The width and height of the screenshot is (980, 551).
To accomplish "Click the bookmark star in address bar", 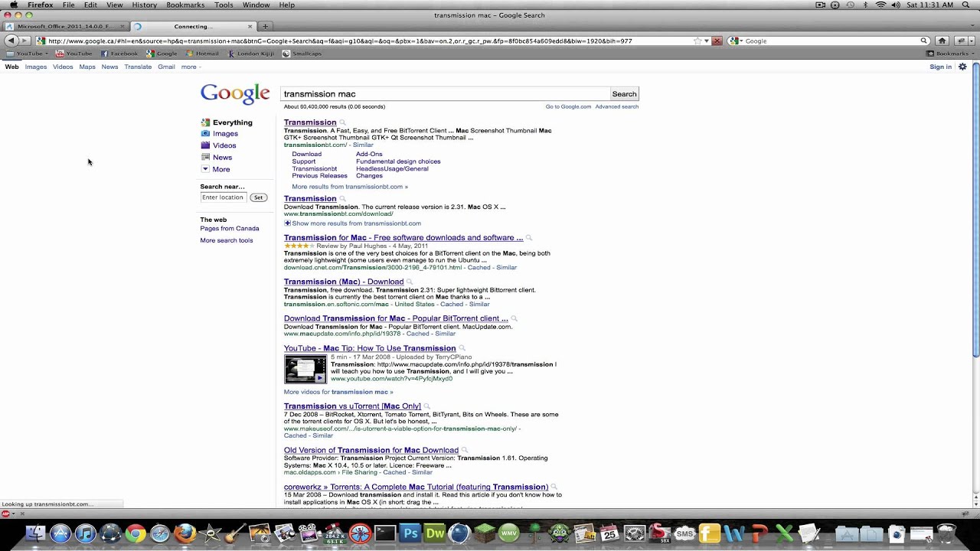I will tap(697, 41).
